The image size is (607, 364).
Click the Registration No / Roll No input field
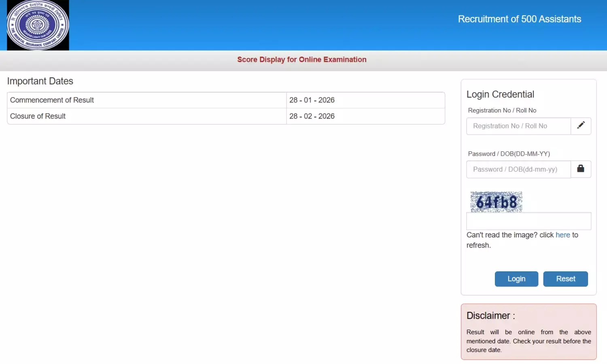pyautogui.click(x=518, y=126)
